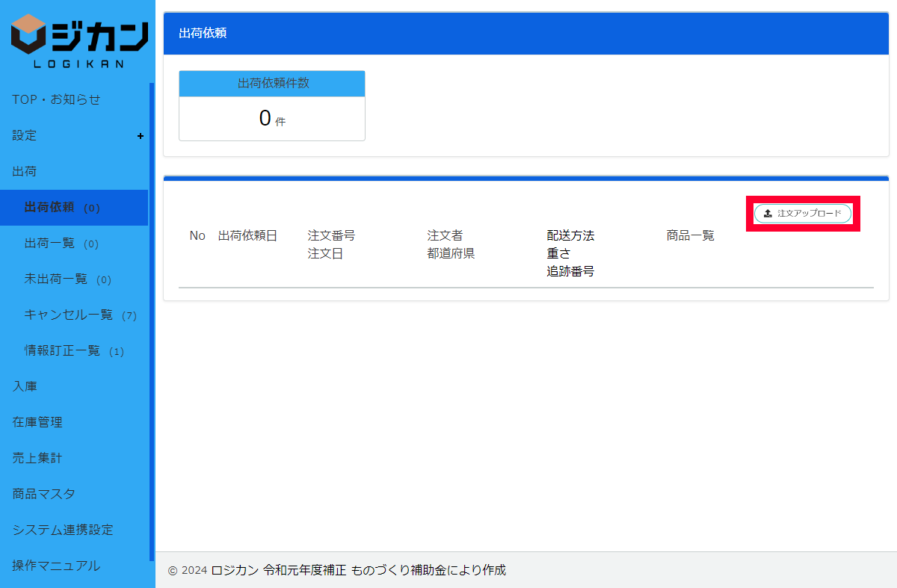
Task: Open the 出荷 section in sidebar
Action: tap(25, 172)
